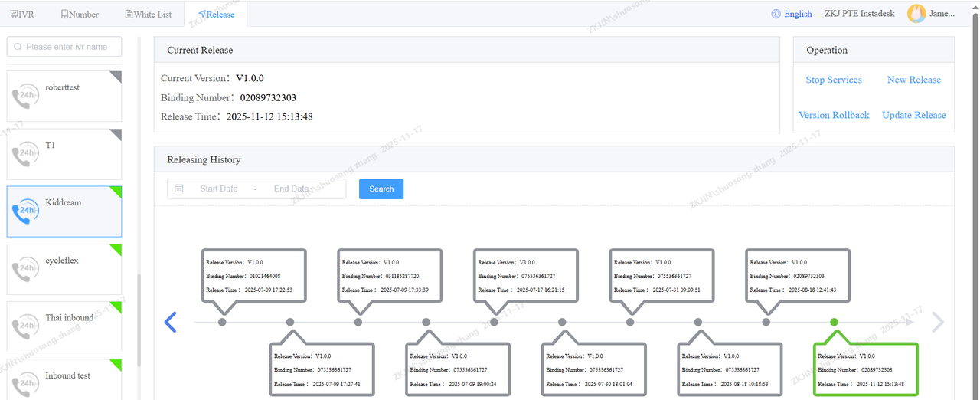Click the Start Date input field

219,189
